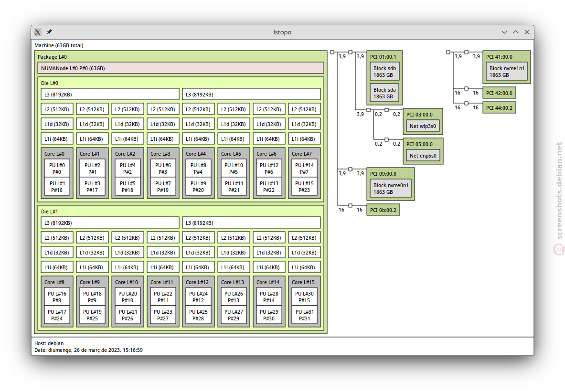Screen dimensions: 565x392
Task: Click the Die L#0 label
Action: coord(50,83)
